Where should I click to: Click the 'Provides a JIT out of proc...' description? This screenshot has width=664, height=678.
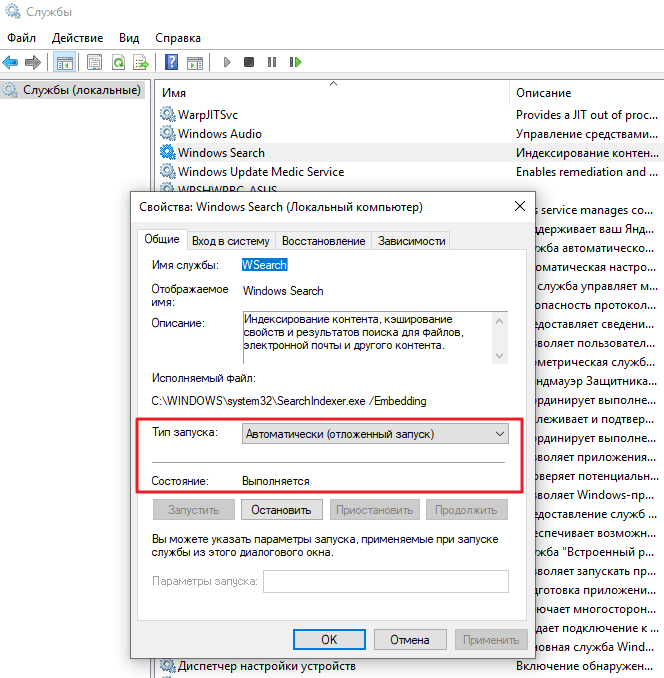point(587,115)
